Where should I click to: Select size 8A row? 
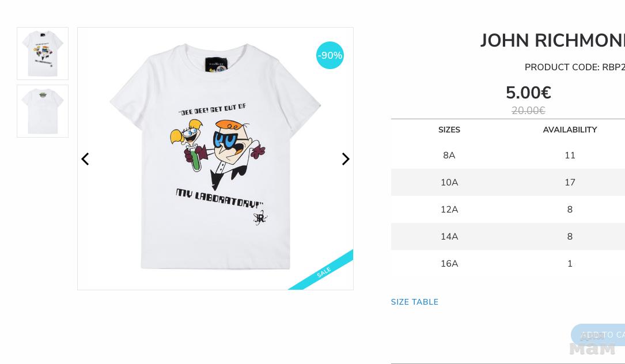click(508, 155)
